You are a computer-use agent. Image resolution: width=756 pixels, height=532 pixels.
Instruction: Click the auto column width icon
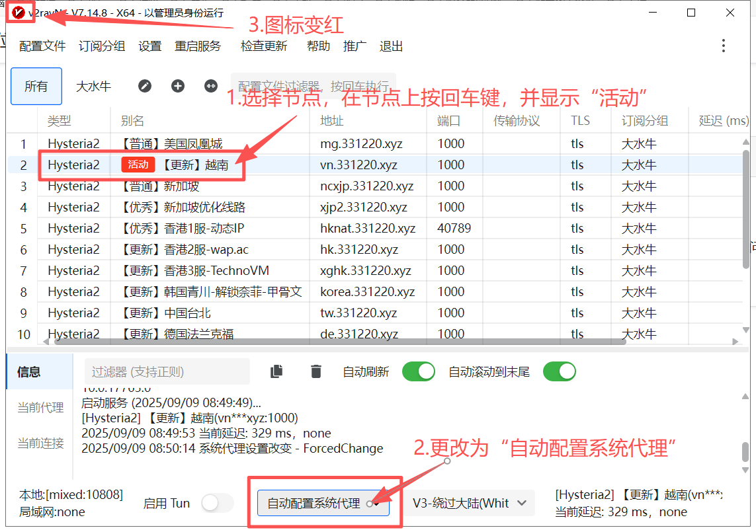pyautogui.click(x=211, y=86)
